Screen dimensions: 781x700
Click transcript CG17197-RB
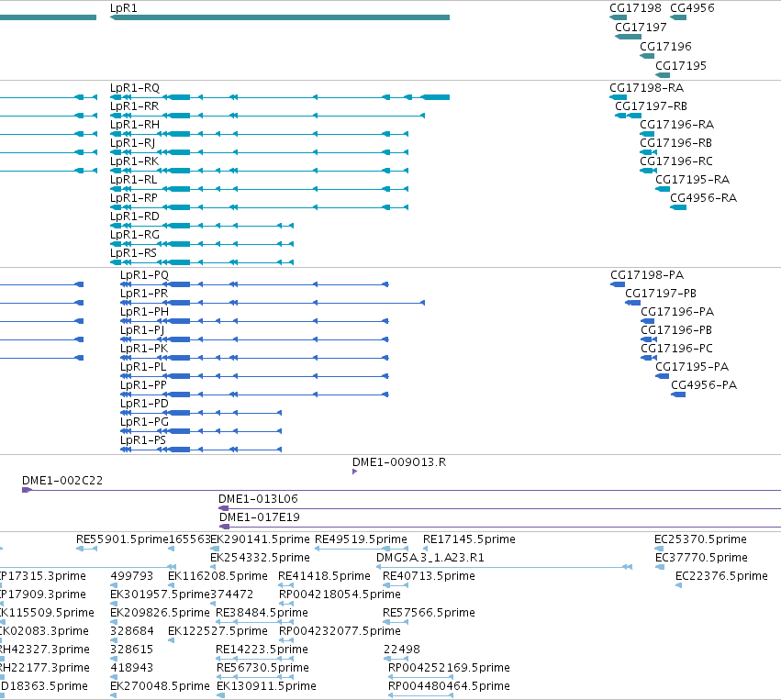628,116
